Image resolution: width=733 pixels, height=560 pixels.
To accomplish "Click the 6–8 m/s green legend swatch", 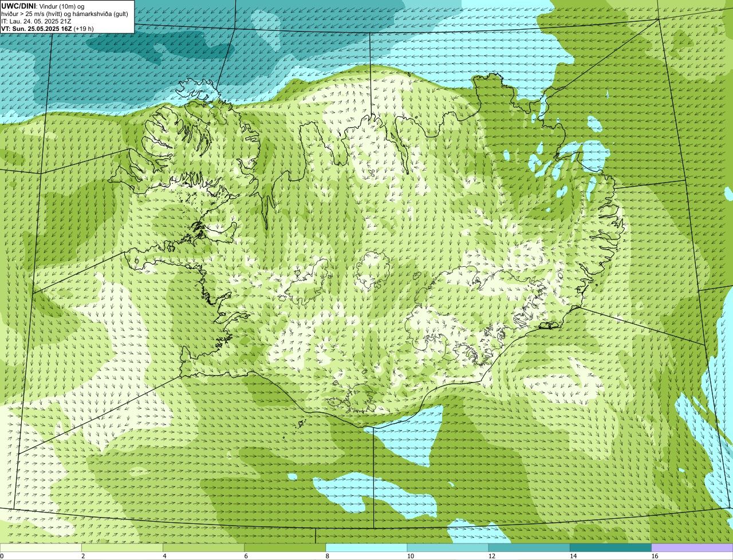I will click(x=285, y=548).
